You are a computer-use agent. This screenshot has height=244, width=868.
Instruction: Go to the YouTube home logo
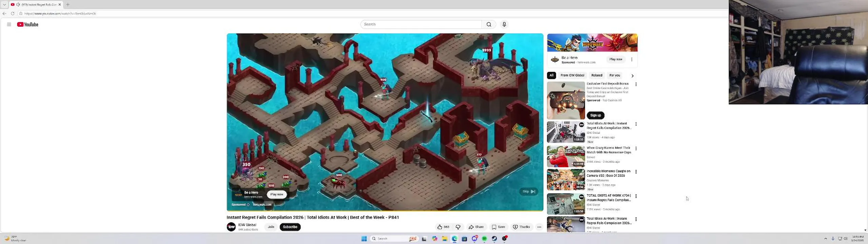tap(28, 24)
